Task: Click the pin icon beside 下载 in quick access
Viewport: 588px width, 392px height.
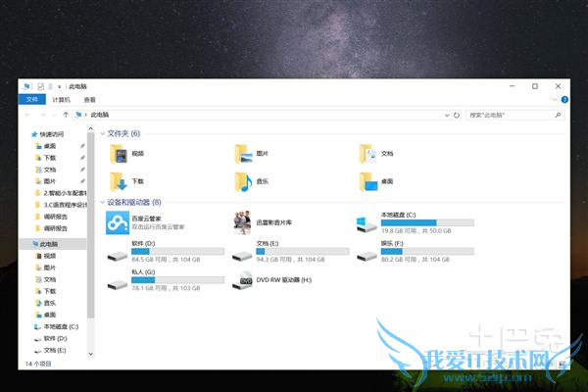Action: tap(82, 158)
